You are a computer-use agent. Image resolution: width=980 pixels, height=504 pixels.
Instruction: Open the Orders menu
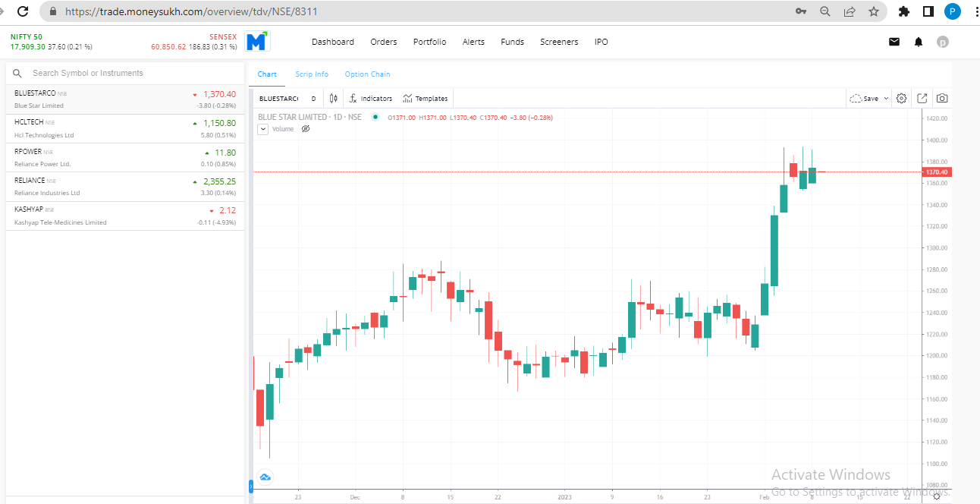coord(384,42)
